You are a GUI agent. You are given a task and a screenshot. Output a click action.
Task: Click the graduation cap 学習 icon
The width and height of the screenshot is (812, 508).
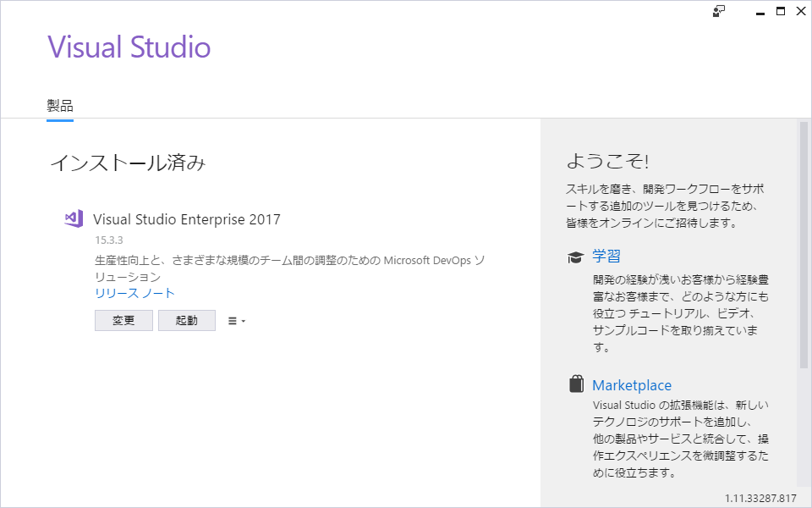(575, 257)
